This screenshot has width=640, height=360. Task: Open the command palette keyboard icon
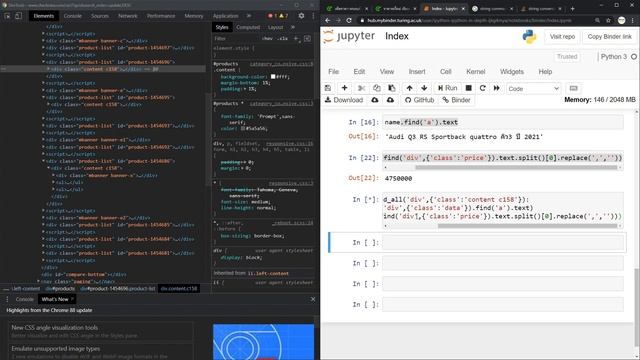(573, 88)
